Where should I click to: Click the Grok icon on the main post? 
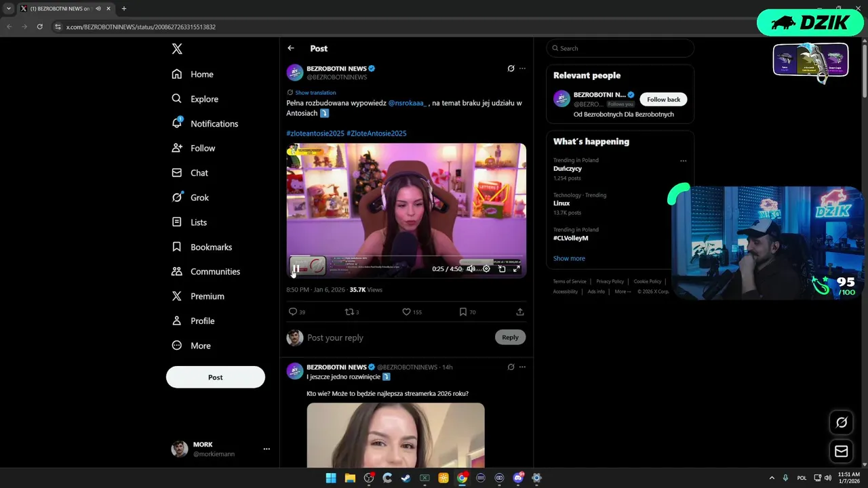tap(511, 68)
